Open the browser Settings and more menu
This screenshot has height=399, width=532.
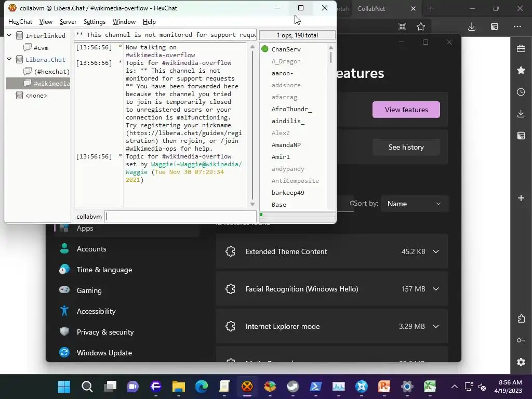tap(517, 26)
